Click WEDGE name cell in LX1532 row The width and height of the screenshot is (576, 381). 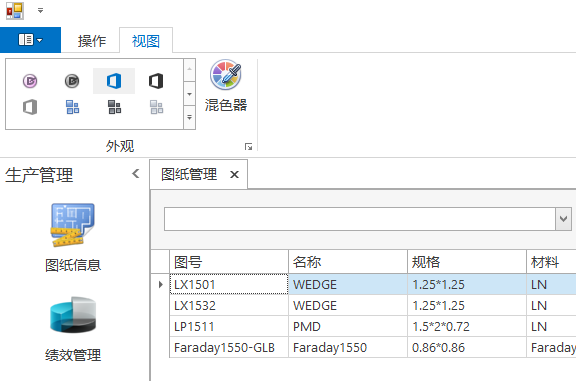click(x=348, y=305)
